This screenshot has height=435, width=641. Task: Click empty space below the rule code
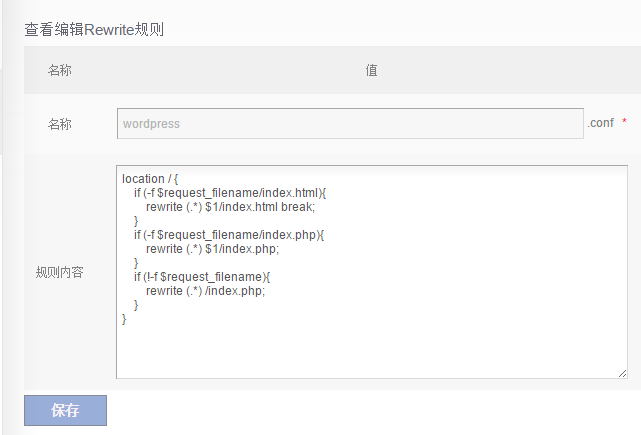(x=370, y=350)
